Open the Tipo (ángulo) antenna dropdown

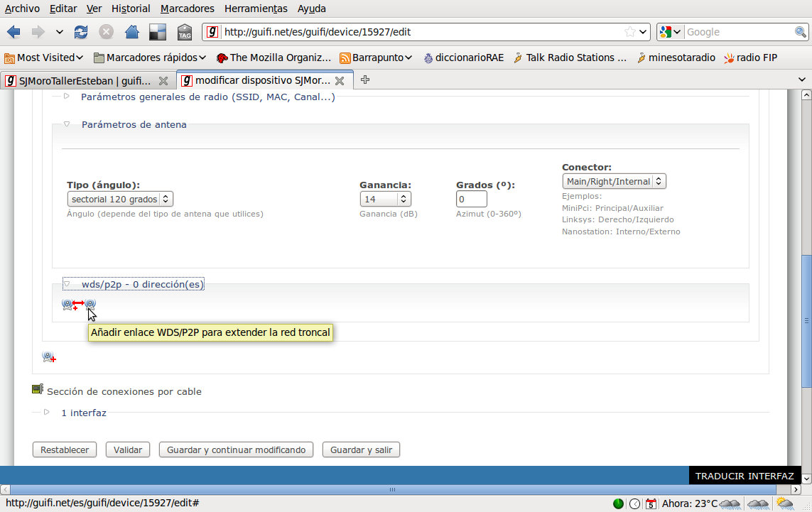pyautogui.click(x=120, y=200)
